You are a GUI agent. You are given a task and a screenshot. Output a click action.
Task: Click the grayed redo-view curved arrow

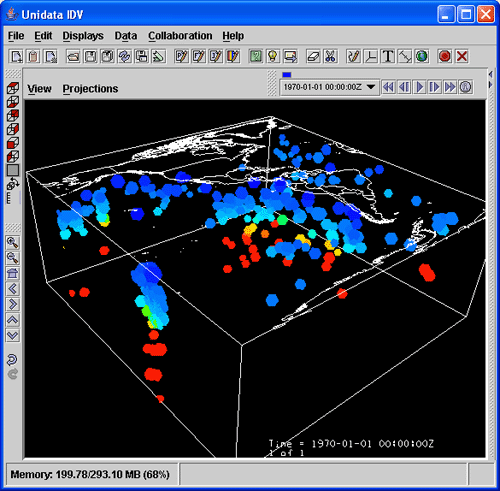[12, 374]
